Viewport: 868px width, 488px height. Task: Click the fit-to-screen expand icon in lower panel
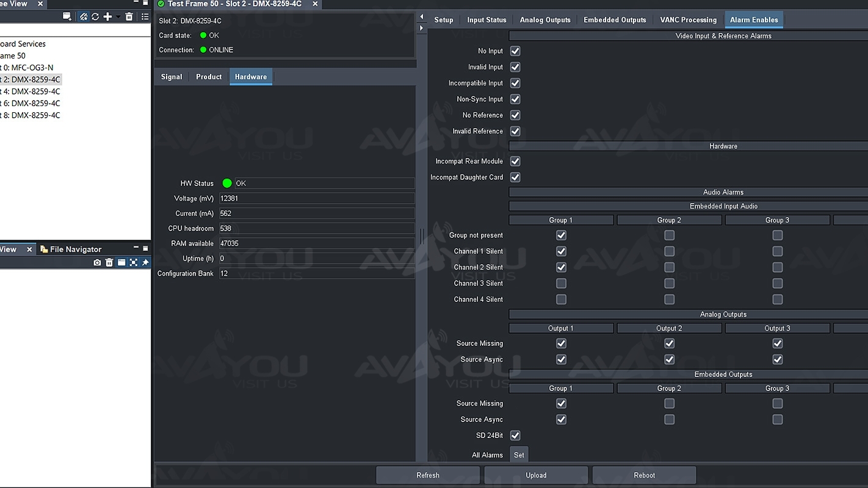(133, 262)
